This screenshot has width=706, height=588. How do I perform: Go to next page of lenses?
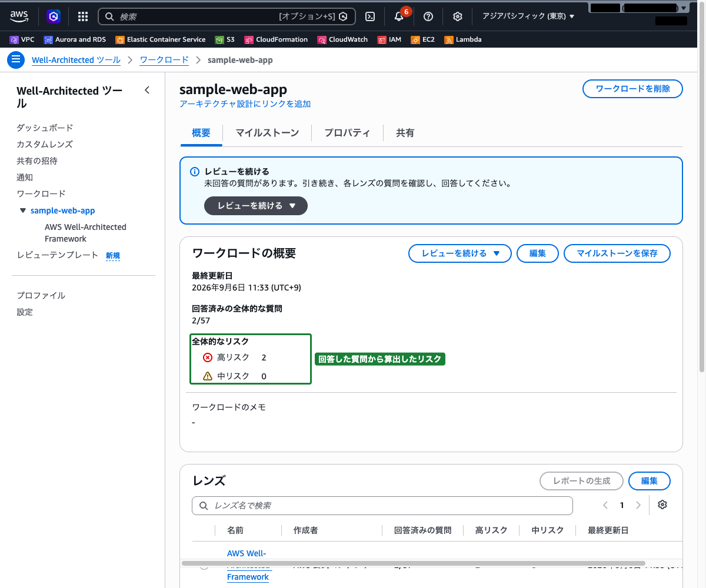coord(638,505)
